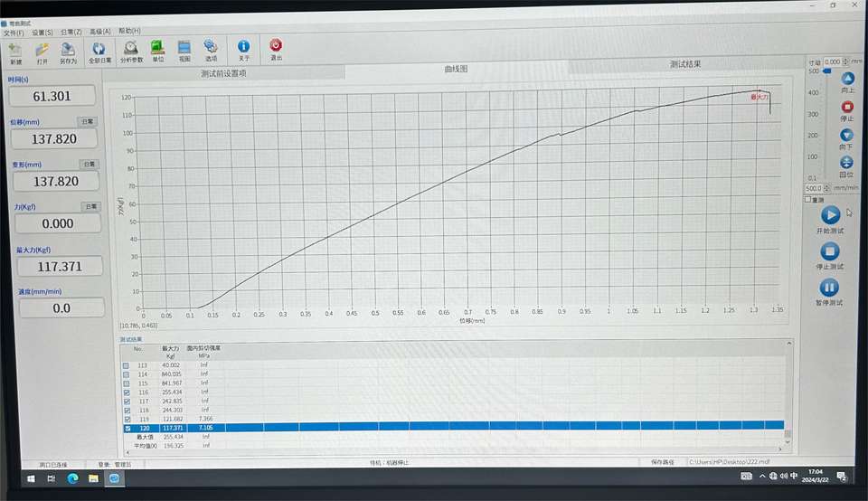Click 清零 button next to 位移(mm)
868x501 pixels.
[88, 121]
